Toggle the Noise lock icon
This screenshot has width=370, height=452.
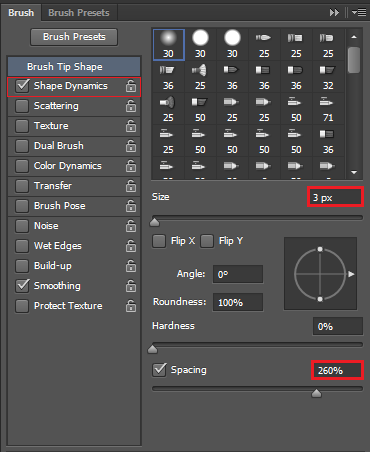[131, 226]
